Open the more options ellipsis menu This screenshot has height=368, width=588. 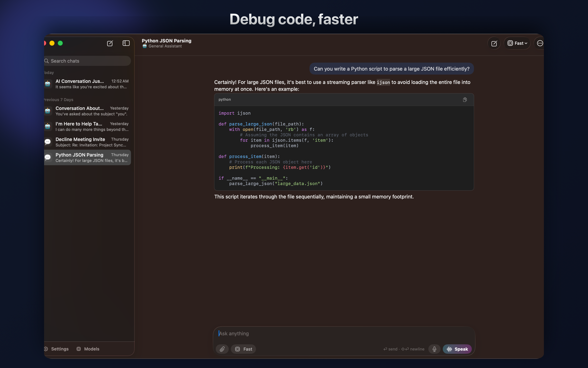tap(540, 43)
